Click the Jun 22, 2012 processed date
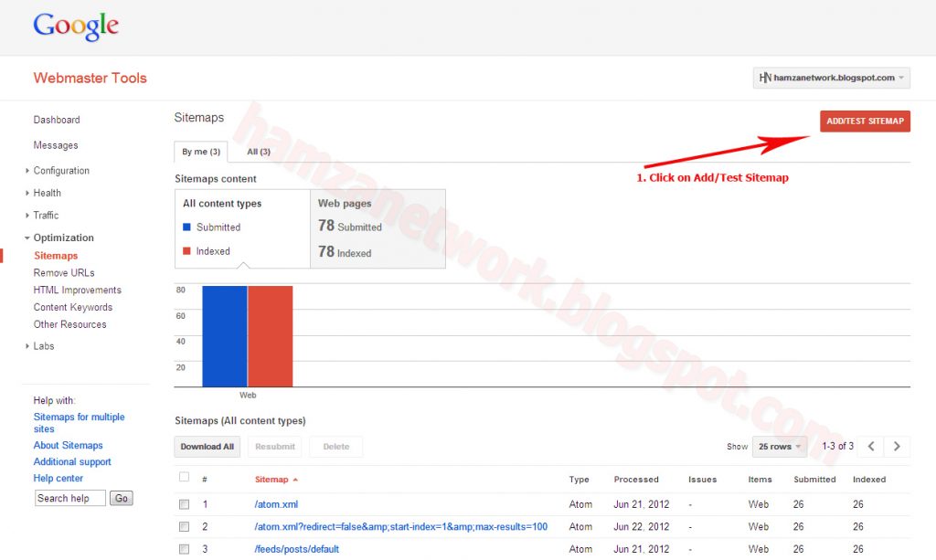936x560 pixels. [x=641, y=526]
